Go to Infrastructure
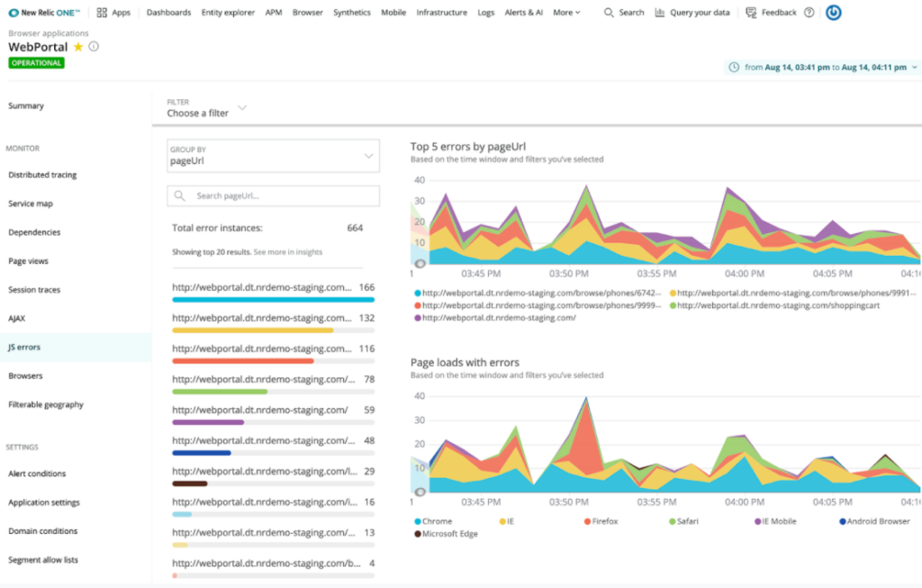922x588 pixels. point(441,13)
